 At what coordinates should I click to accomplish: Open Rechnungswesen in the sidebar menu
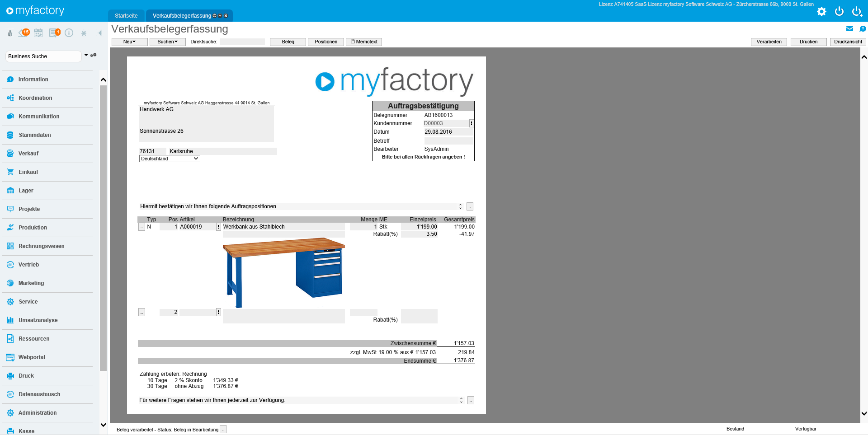(x=41, y=246)
